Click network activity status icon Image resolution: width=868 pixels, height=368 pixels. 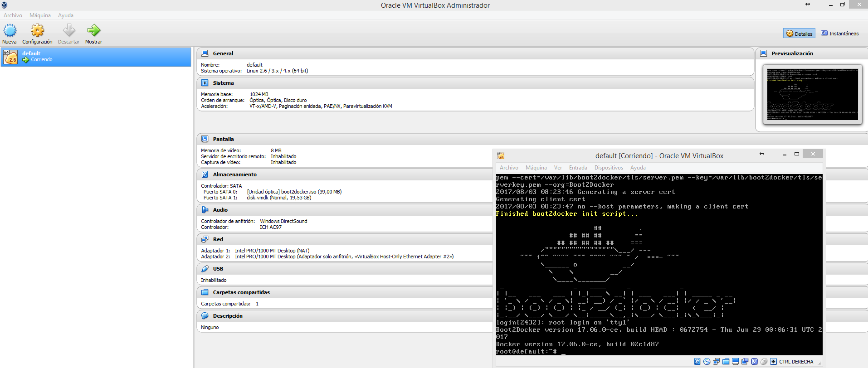coord(717,362)
